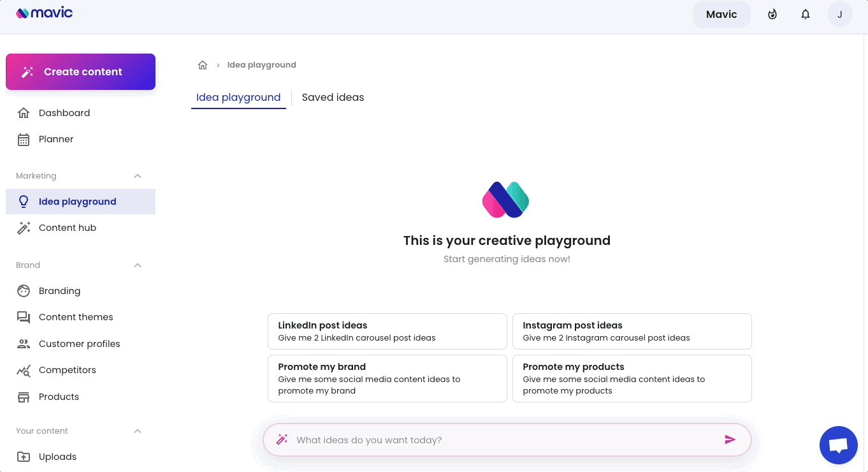The width and height of the screenshot is (868, 472).
Task: Click the home breadcrumb icon
Action: coord(203,65)
